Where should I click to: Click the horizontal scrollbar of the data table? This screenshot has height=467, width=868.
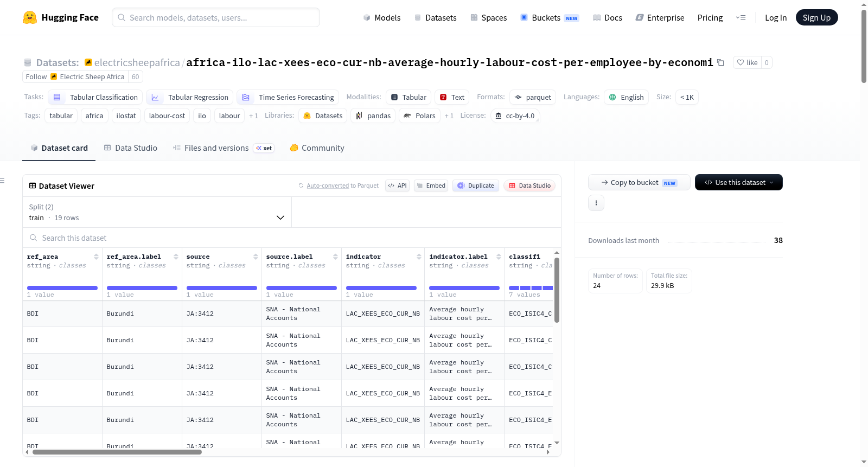click(x=117, y=452)
